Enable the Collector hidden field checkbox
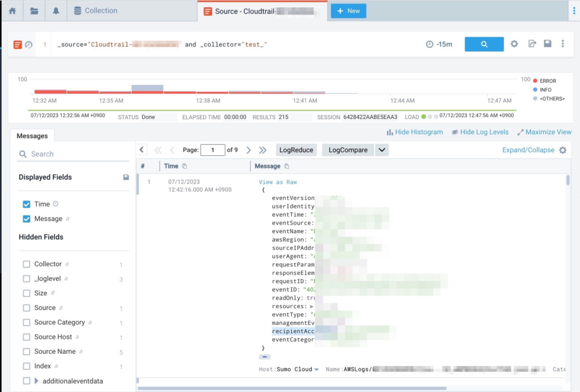Screen dimensions: 580x392 tap(26, 264)
